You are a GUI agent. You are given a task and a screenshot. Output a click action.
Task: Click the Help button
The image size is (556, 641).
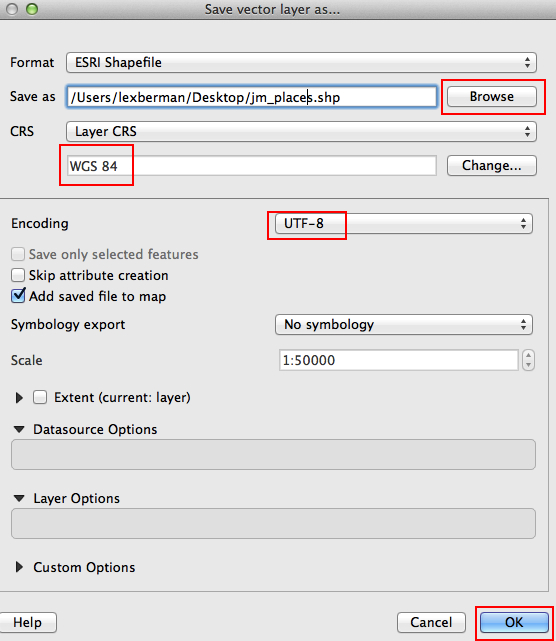coord(27,622)
